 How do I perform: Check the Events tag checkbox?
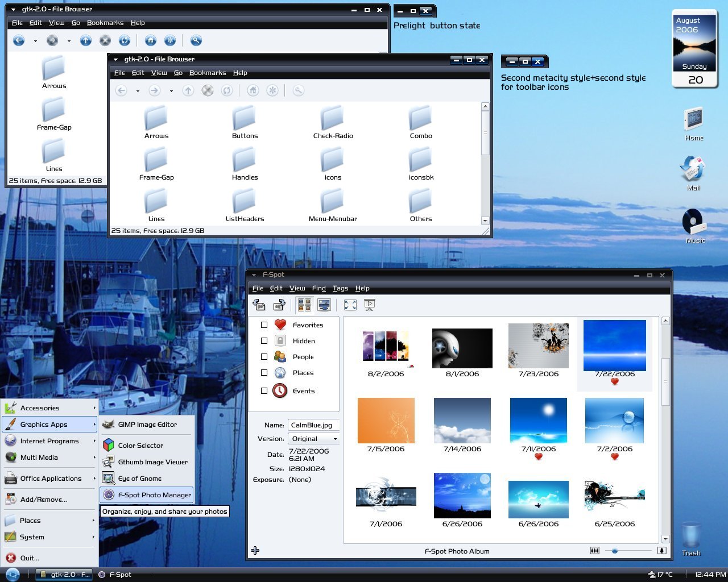click(264, 391)
